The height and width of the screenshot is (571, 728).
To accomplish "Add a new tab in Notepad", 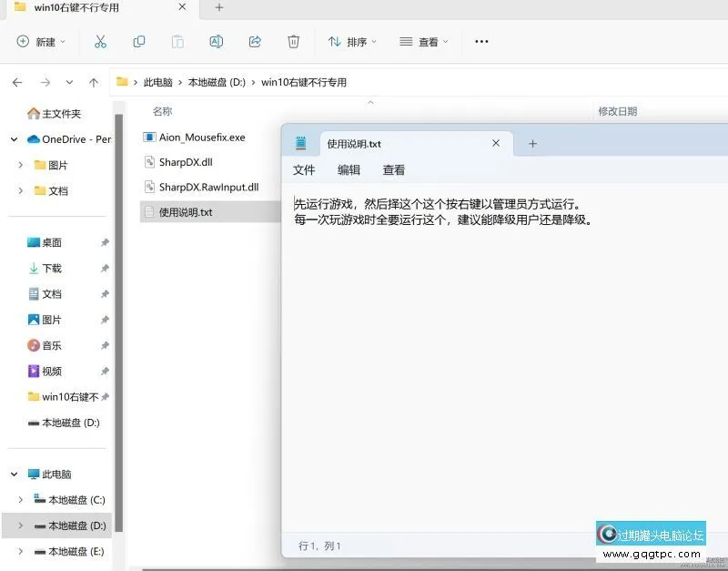I will pyautogui.click(x=533, y=144).
